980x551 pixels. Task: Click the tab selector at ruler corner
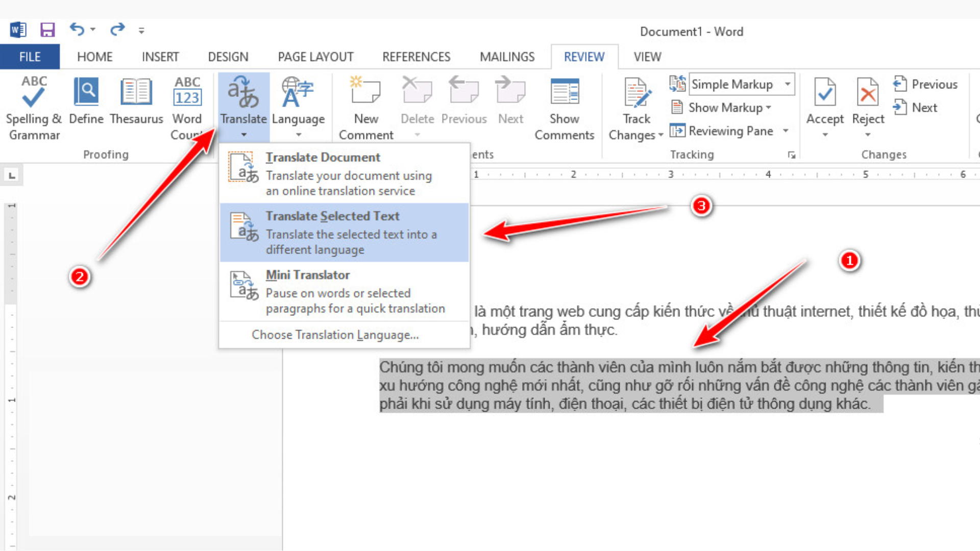point(12,176)
